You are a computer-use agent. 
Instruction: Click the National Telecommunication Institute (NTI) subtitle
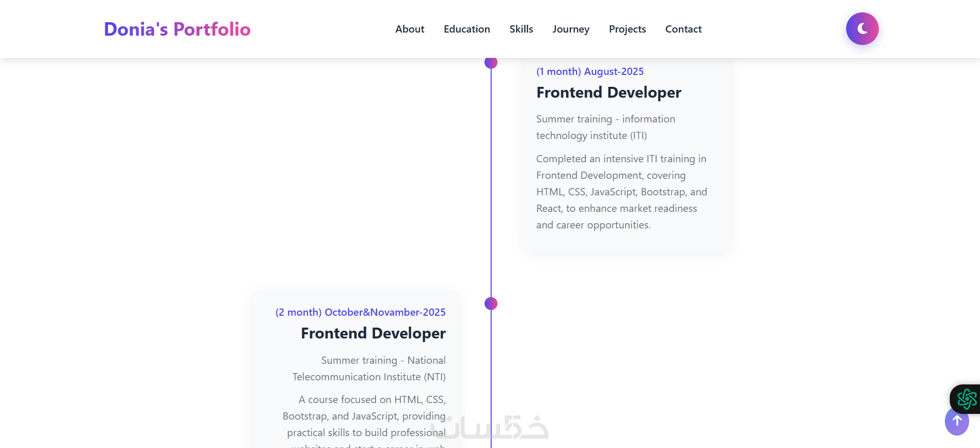coord(369,368)
